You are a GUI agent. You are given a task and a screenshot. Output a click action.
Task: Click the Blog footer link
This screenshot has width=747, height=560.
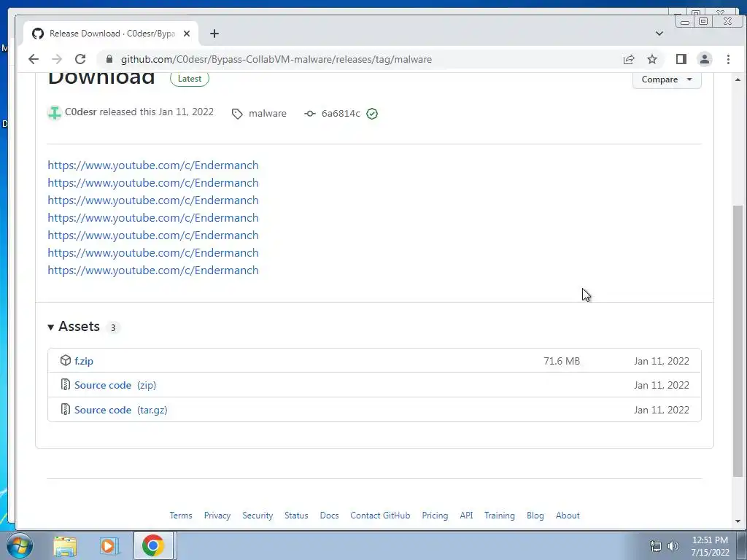pyautogui.click(x=535, y=516)
